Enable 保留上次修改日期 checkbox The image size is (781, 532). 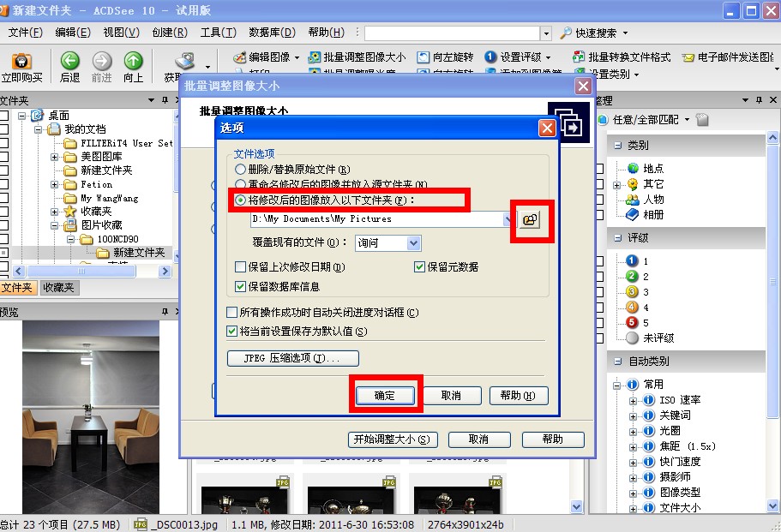click(240, 267)
